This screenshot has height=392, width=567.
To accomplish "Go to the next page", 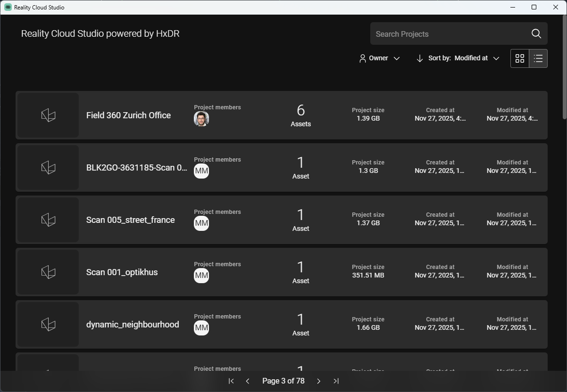I will coord(319,381).
